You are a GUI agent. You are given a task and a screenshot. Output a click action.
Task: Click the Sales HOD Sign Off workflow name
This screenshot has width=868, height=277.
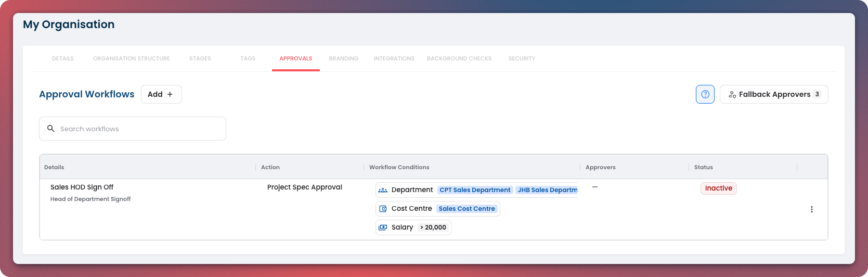tap(82, 187)
